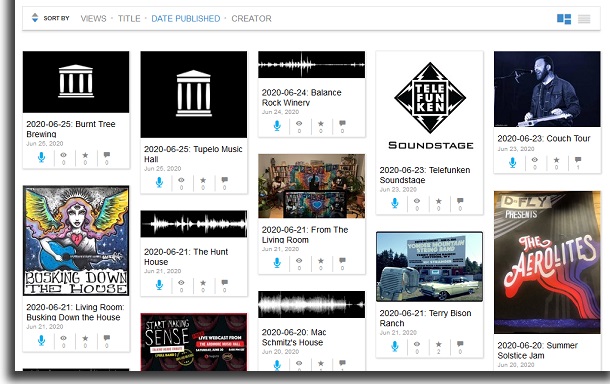The image size is (610, 384).
Task: Click the star icon under Terry Bison Ranch
Action: [x=438, y=344]
